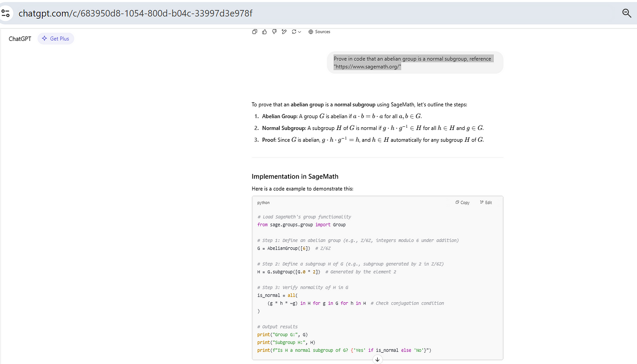Click the browser zoom magnifier icon
The width and height of the screenshot is (637, 364).
tap(627, 13)
